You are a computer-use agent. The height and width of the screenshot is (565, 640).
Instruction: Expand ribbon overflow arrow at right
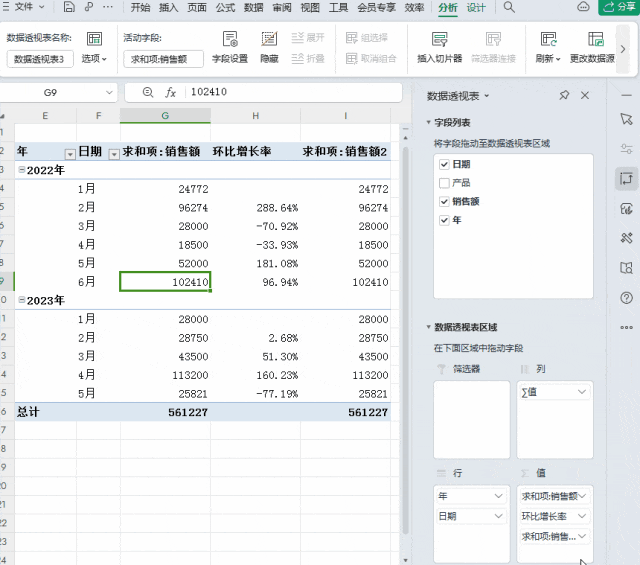623,49
